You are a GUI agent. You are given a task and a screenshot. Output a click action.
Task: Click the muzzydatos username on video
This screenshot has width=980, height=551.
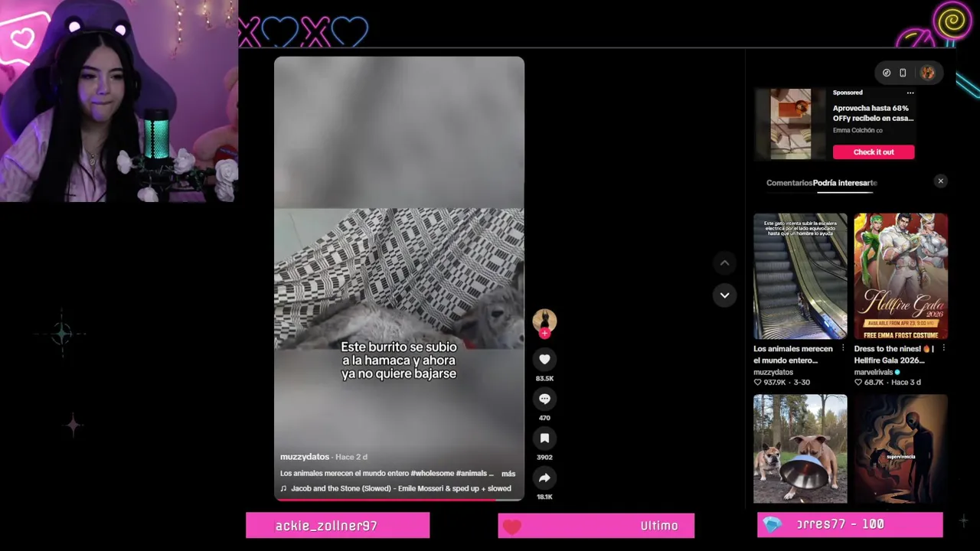point(305,457)
